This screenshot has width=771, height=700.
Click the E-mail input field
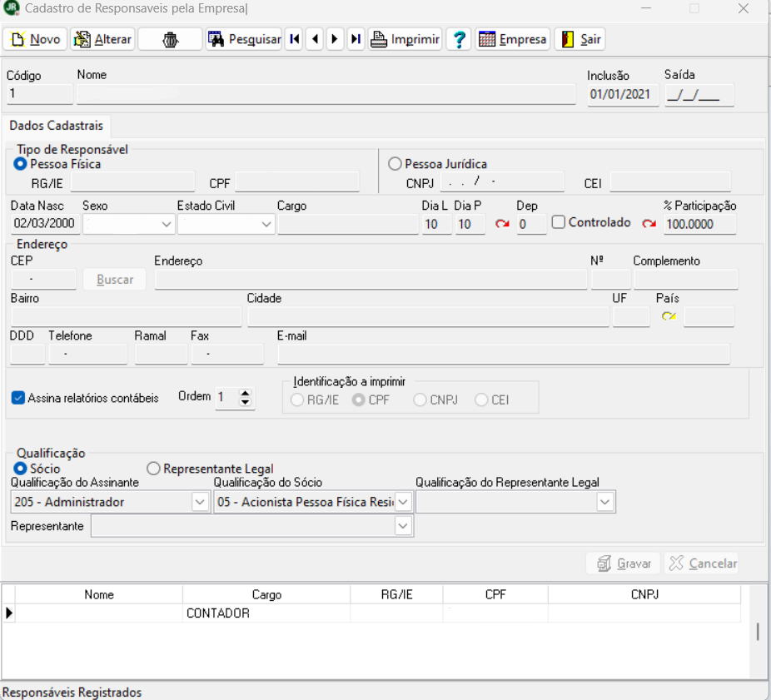pyautogui.click(x=504, y=355)
